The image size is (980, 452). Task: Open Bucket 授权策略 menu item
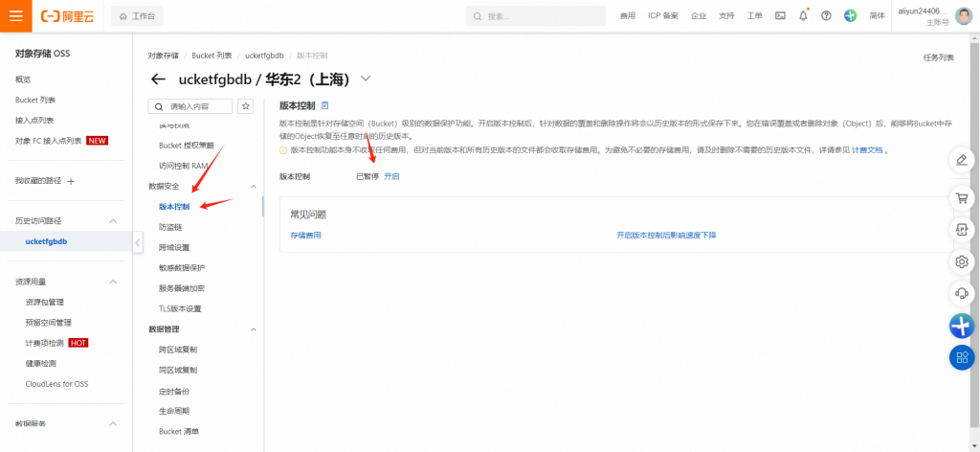click(x=187, y=145)
